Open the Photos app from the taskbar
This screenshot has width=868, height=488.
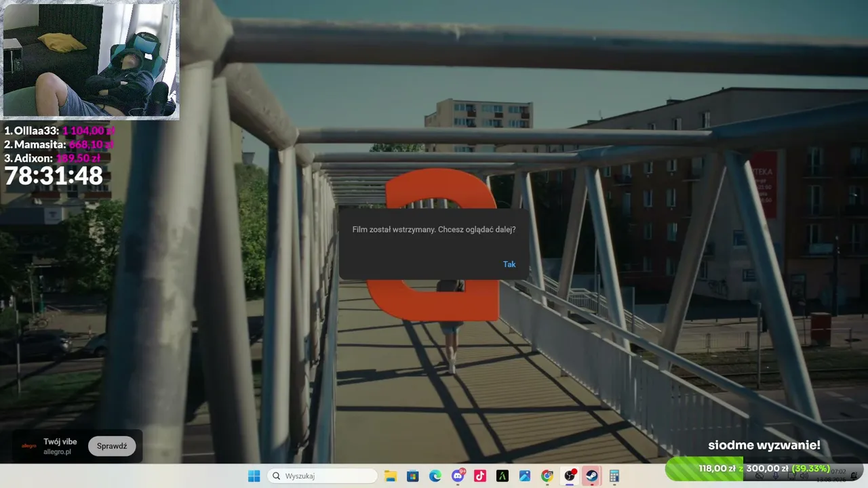click(524, 476)
